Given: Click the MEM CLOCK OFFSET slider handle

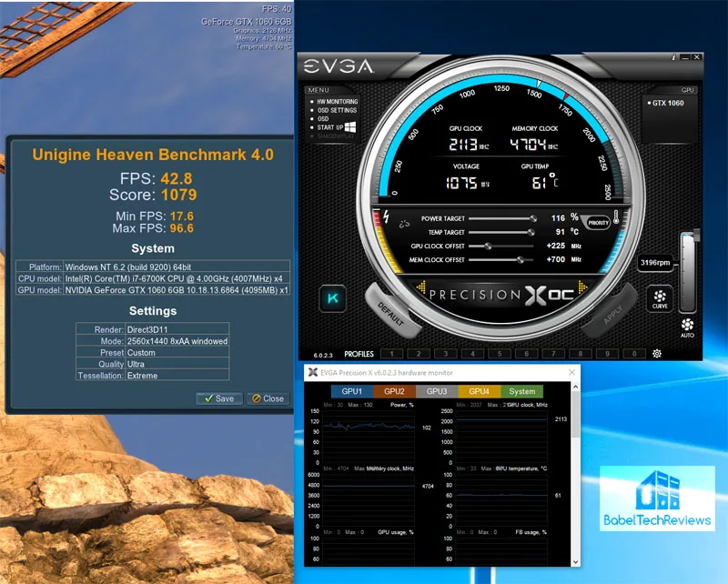Looking at the screenshot, I should pyautogui.click(x=521, y=260).
